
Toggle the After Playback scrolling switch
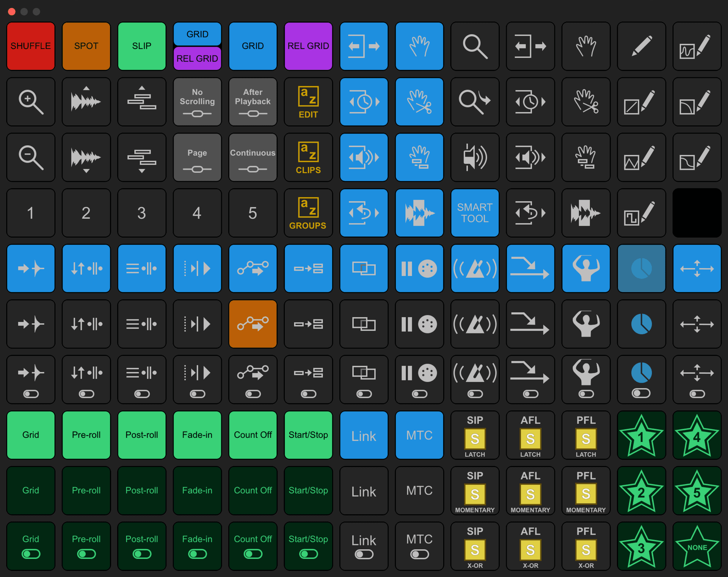coord(253,102)
